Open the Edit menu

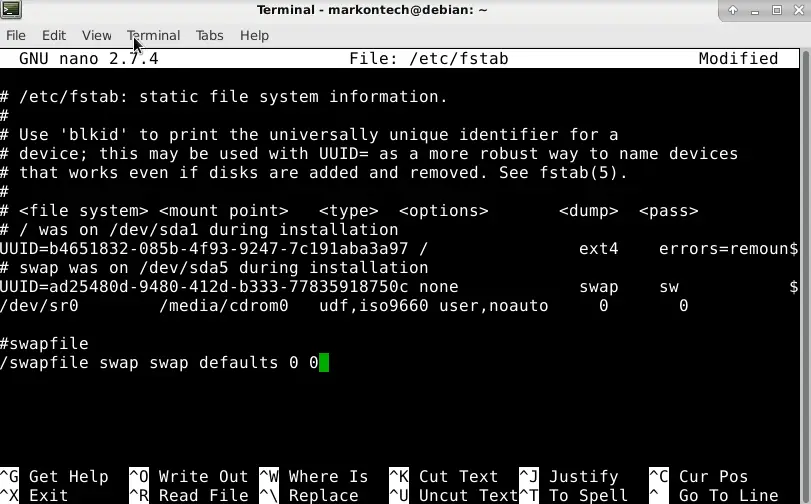click(x=54, y=35)
